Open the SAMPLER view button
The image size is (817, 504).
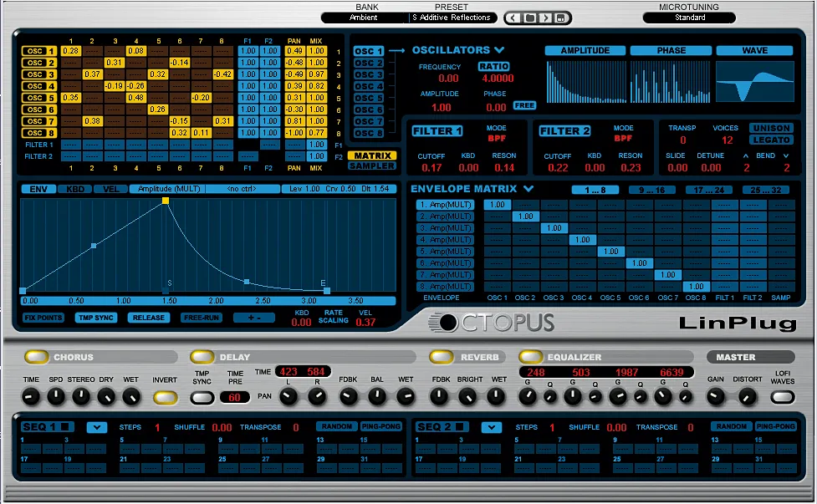pos(373,166)
